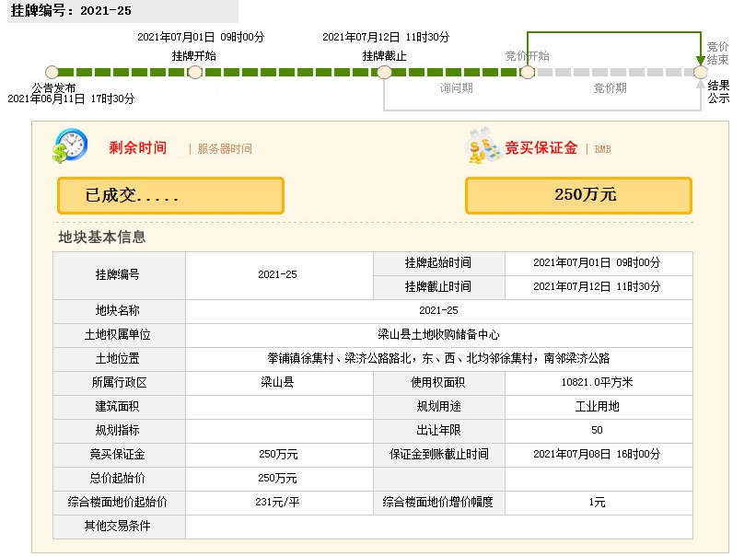Click the 总价起始价 value 250万元
Viewport: 756px width, 556px height.
277,479
